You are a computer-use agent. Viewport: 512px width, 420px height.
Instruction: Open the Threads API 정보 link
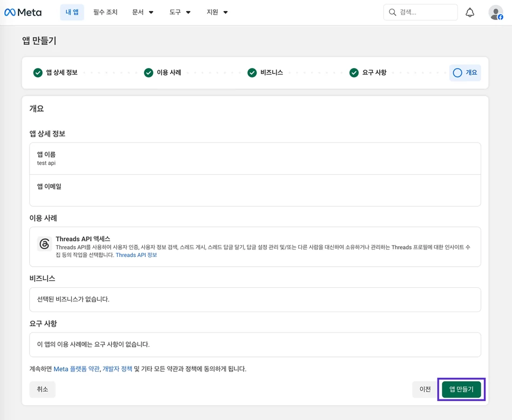[136, 255]
